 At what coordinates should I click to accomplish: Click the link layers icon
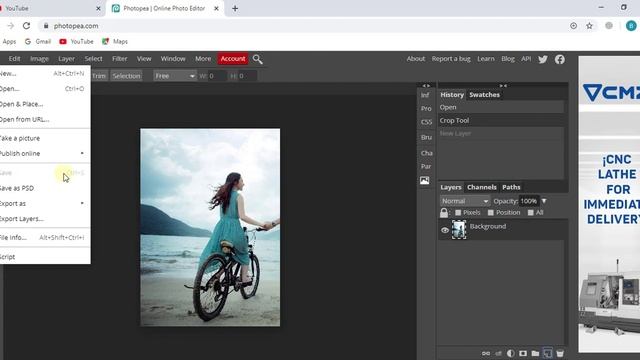486,353
